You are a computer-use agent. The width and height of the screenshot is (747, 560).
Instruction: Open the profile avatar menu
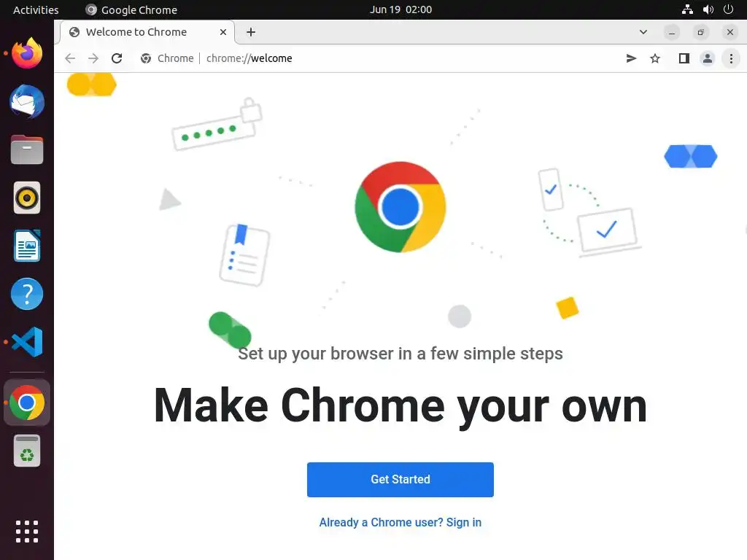(708, 58)
